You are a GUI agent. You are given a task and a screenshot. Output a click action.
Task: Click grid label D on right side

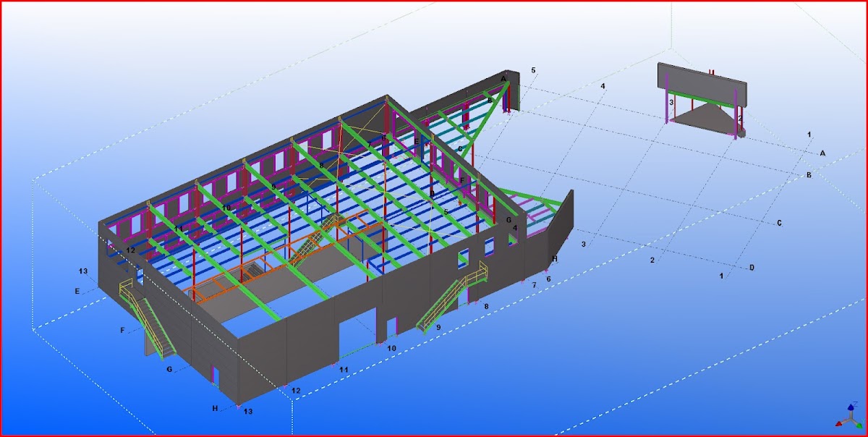click(x=752, y=268)
